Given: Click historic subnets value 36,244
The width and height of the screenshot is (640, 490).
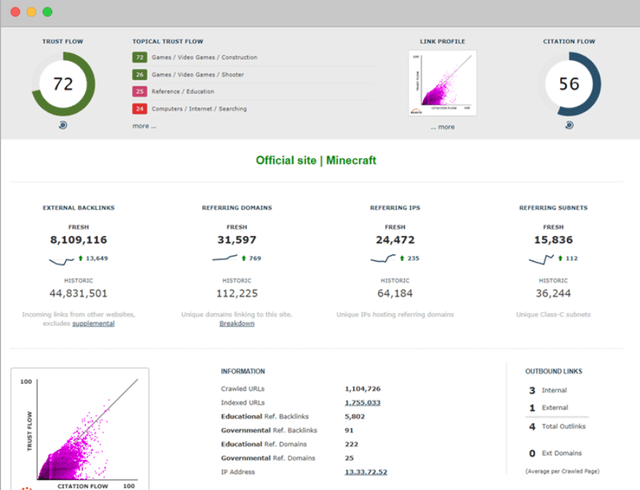Looking at the screenshot, I should [553, 294].
